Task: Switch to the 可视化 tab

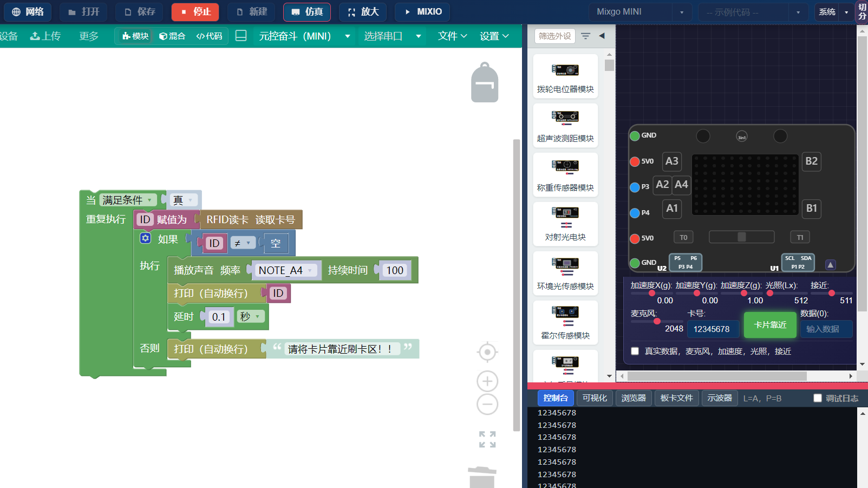Action: pos(595,398)
